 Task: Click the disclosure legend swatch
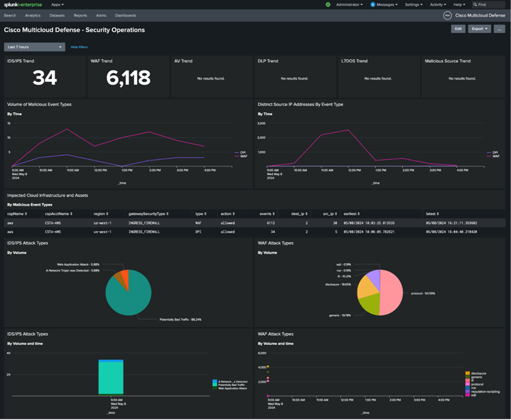click(468, 374)
